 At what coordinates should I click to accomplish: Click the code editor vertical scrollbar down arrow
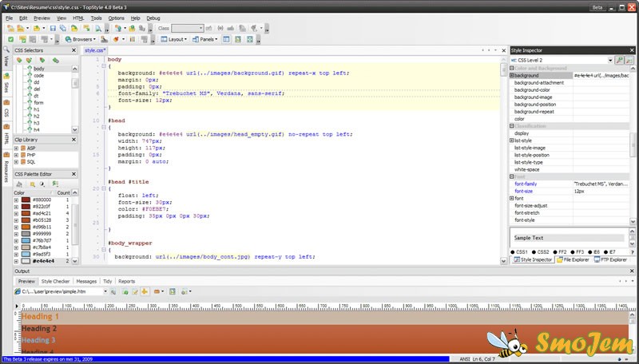[504, 261]
